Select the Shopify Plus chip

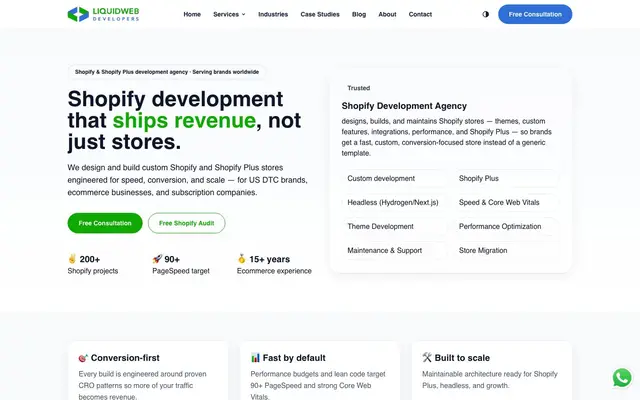coord(506,178)
